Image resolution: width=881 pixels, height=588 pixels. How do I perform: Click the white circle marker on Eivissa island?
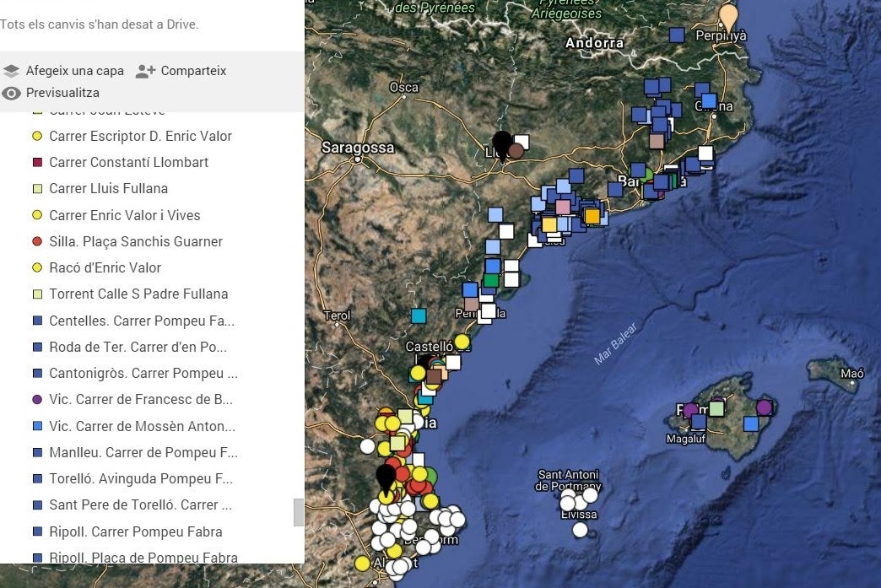580,529
